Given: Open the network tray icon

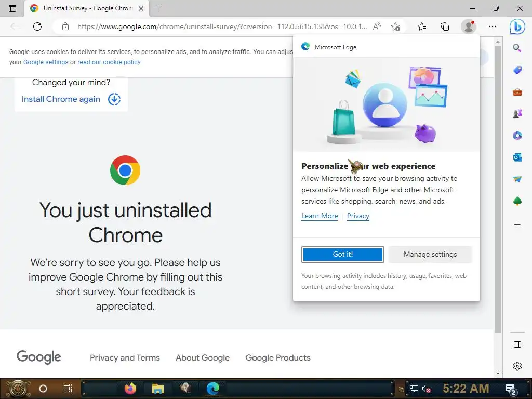Looking at the screenshot, I should (414, 389).
